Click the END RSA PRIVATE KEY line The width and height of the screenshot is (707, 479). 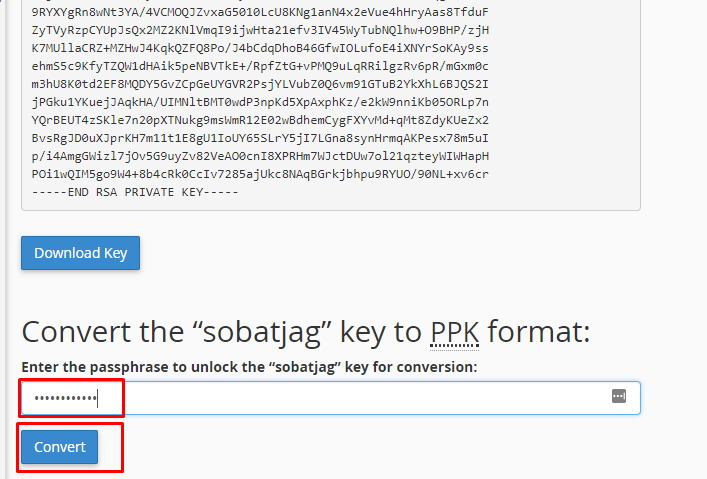click(135, 192)
